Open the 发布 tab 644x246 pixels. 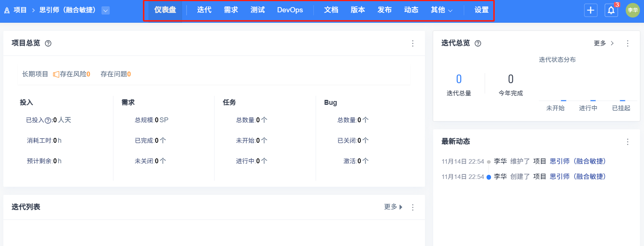385,10
